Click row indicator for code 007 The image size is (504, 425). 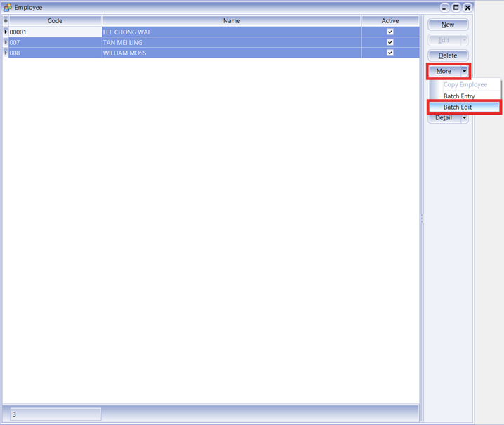pyautogui.click(x=6, y=43)
